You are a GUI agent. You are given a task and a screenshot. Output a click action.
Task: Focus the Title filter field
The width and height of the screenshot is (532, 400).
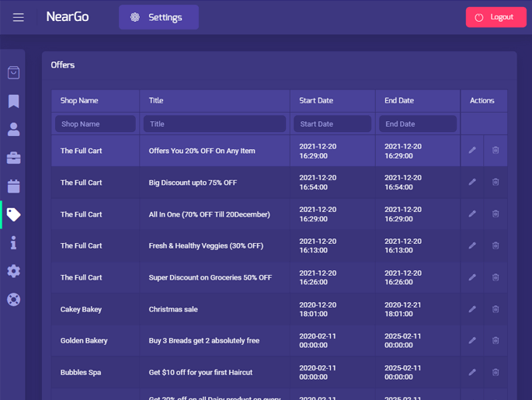coord(214,123)
